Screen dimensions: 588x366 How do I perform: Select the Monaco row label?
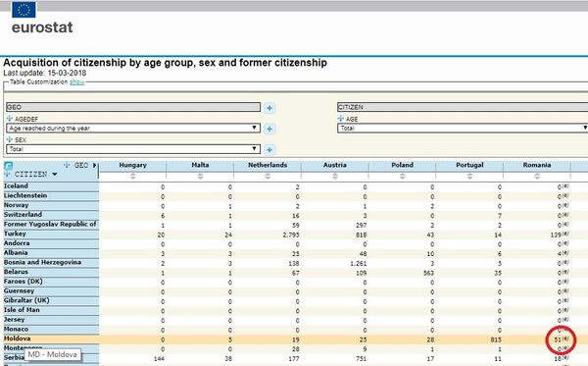pos(16,329)
